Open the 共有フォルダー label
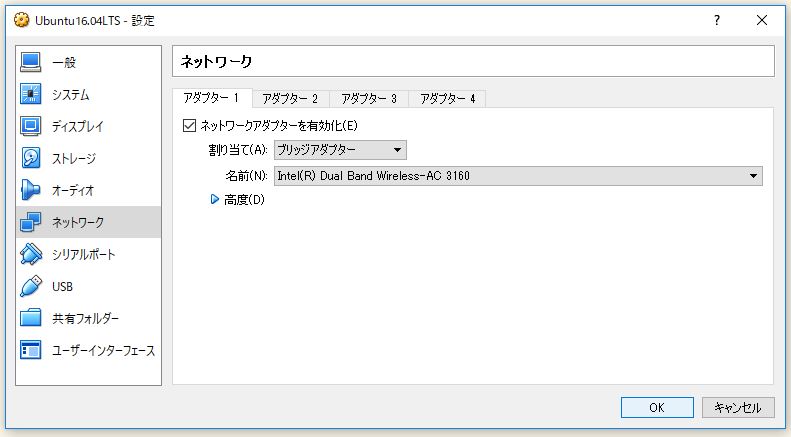The height and width of the screenshot is (437, 791). pyautogui.click(x=85, y=318)
